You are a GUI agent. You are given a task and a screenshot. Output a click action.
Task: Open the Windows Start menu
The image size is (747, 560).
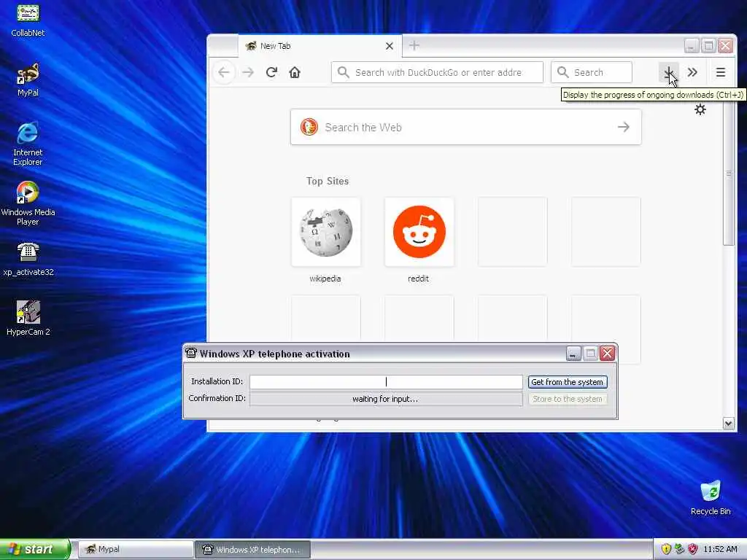click(34, 549)
